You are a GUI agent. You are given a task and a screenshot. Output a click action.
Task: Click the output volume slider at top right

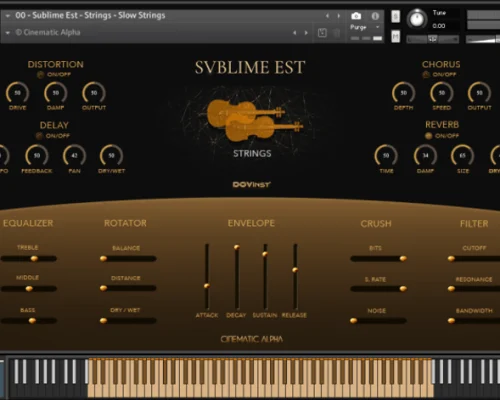[483, 39]
